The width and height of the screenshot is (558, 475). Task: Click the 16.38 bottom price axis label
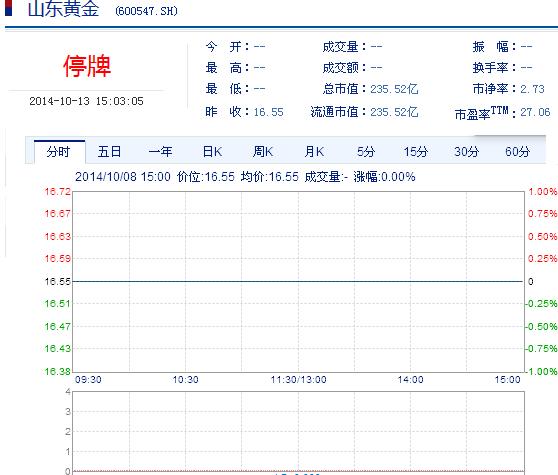coord(57,371)
